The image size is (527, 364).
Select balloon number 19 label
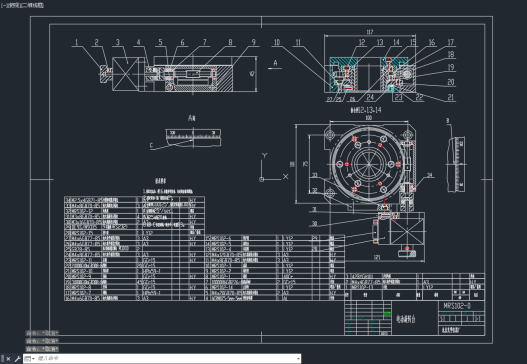coord(451,67)
